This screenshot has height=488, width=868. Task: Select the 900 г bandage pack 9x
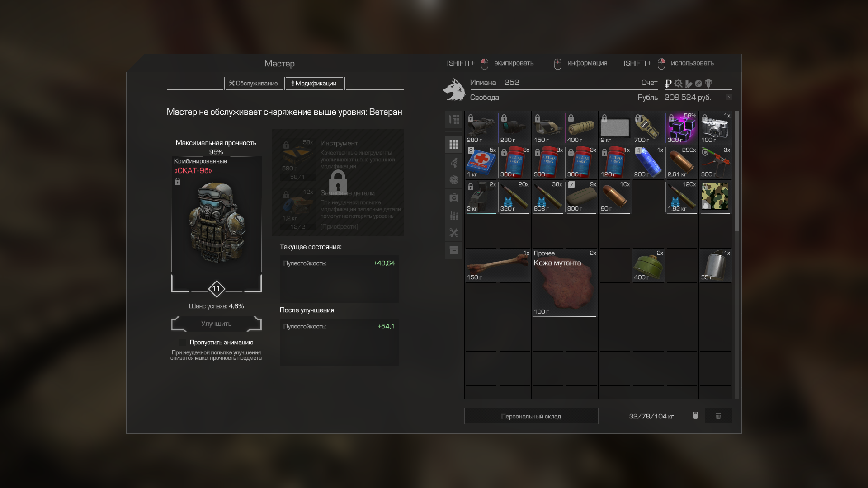click(x=581, y=197)
